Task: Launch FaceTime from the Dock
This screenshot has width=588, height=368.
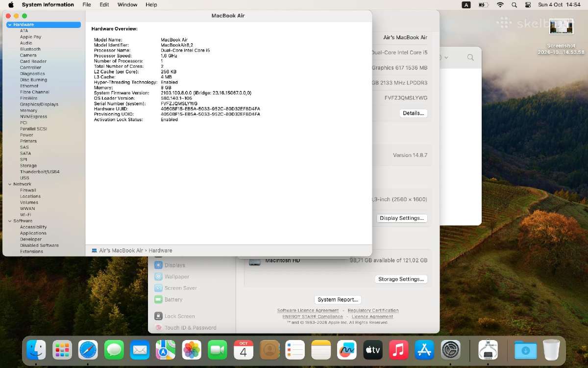Action: (x=218, y=350)
